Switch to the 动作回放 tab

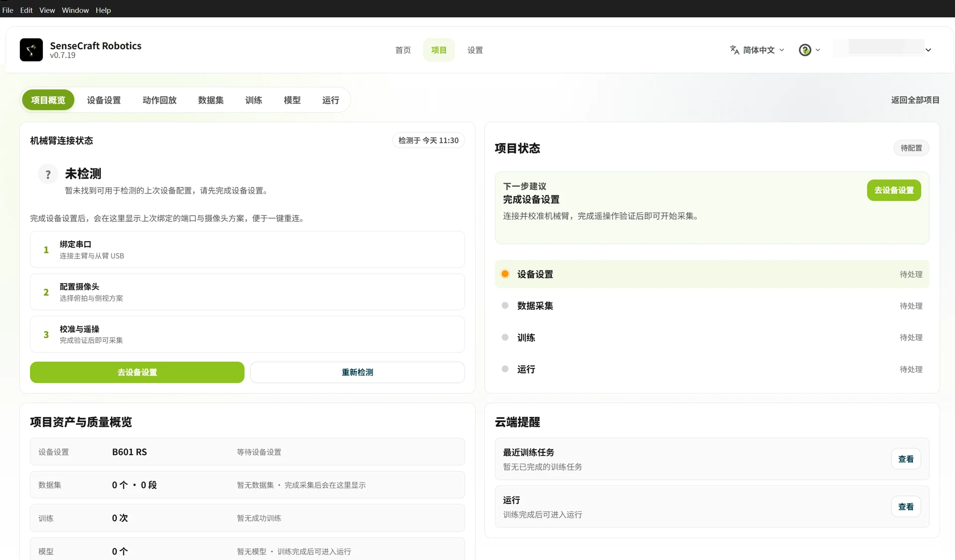point(160,100)
